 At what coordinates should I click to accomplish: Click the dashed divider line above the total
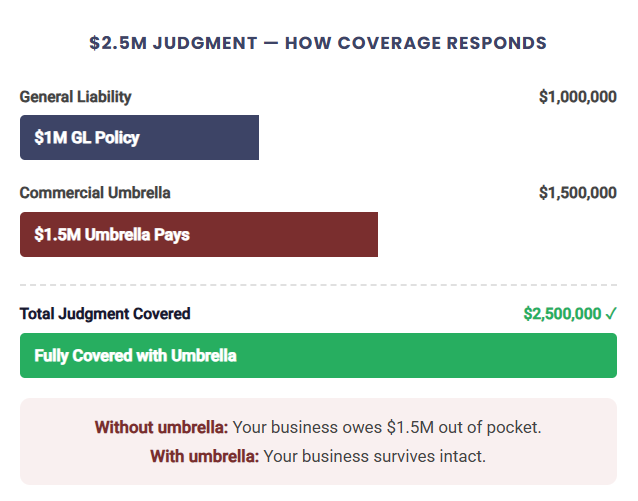[318, 286]
